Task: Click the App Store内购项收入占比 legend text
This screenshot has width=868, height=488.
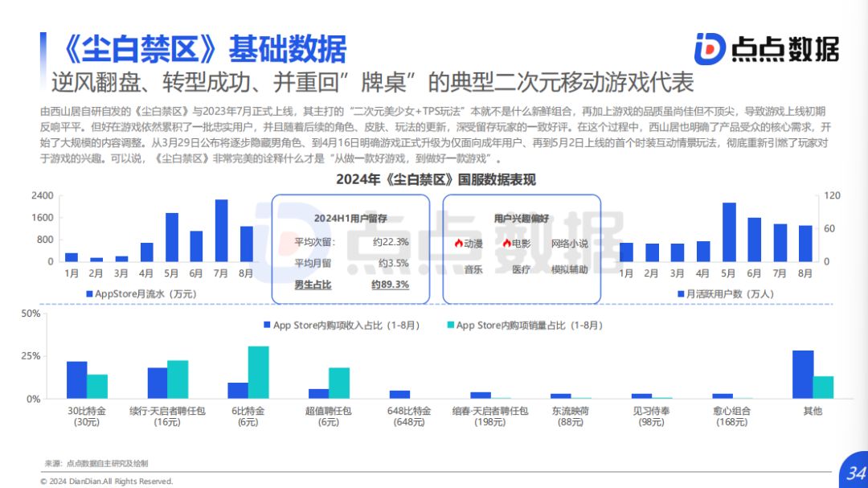Action: (x=346, y=325)
